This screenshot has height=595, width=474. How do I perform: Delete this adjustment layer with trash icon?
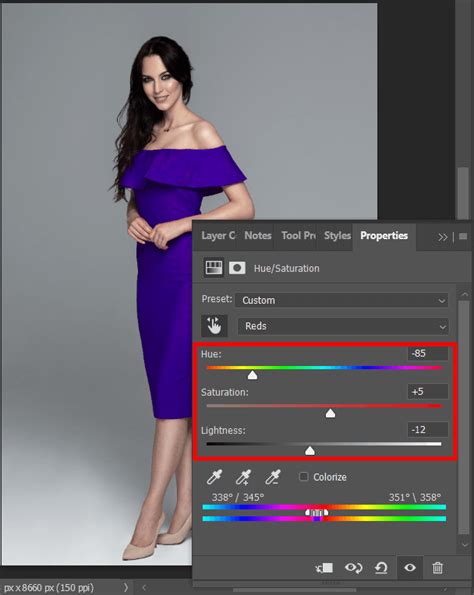[x=437, y=568]
